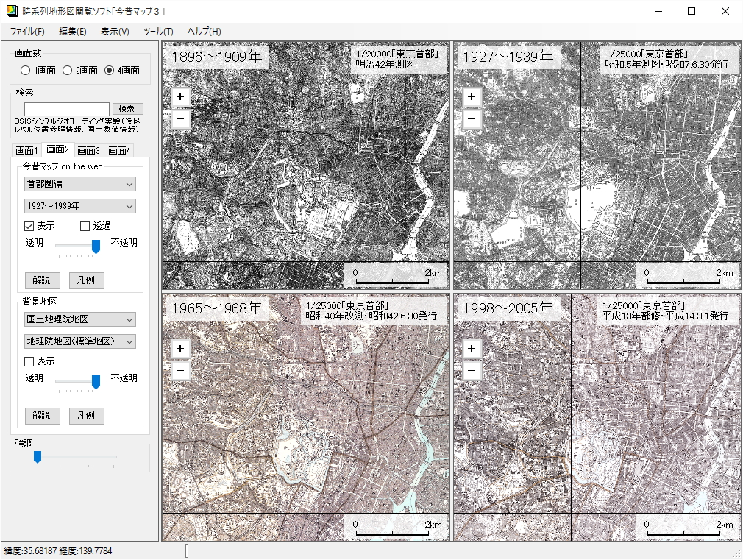
Task: Click the 緯度/経度 coordinates in status bar
Action: 58,551
